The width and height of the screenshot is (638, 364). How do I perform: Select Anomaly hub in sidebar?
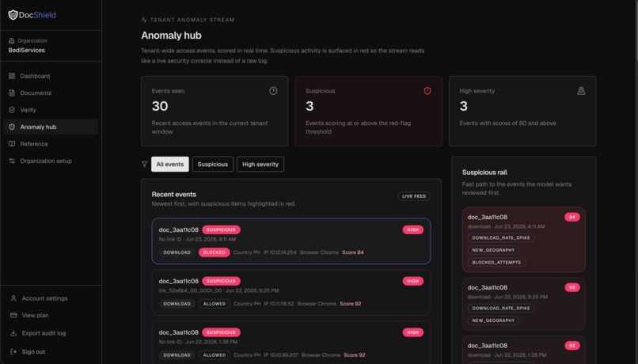click(x=51, y=127)
